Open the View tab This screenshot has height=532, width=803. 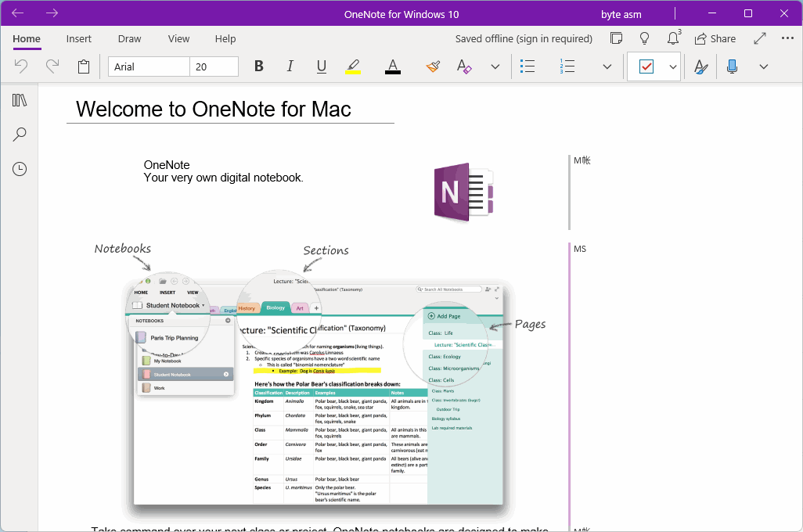tap(178, 39)
